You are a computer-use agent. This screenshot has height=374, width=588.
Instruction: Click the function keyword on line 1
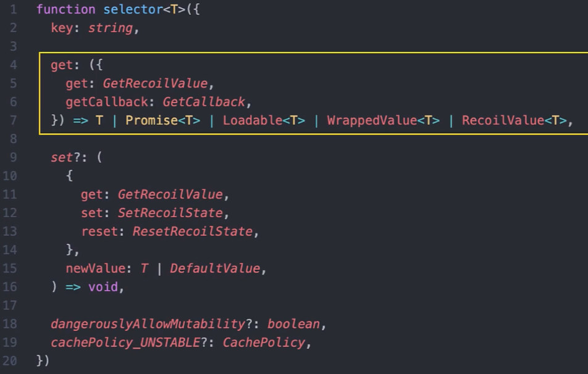(65, 9)
